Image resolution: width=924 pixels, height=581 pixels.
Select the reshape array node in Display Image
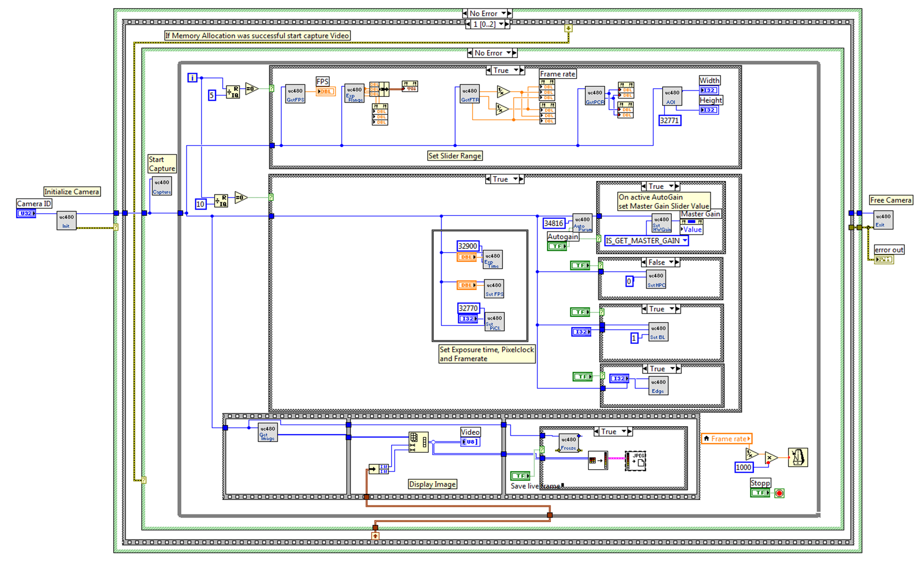tap(418, 442)
